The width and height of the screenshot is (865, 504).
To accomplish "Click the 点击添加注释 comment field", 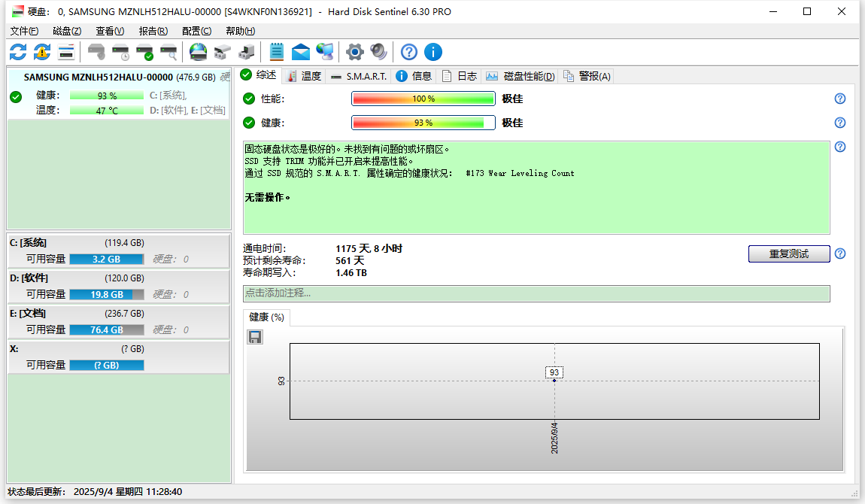I will [x=536, y=293].
